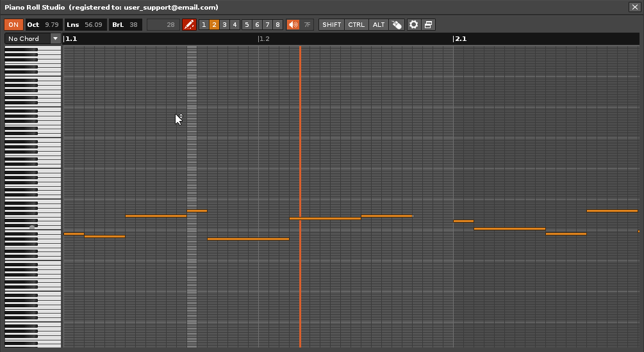Image resolution: width=644 pixels, height=352 pixels.
Task: Select preset slot 4
Action: coord(235,24)
